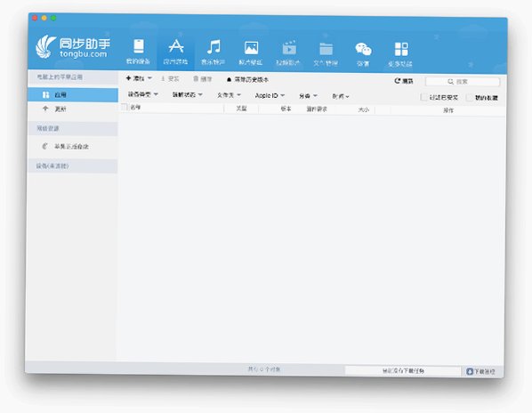Sort by the Version column header
The width and height of the screenshot is (532, 413).
[x=286, y=109]
